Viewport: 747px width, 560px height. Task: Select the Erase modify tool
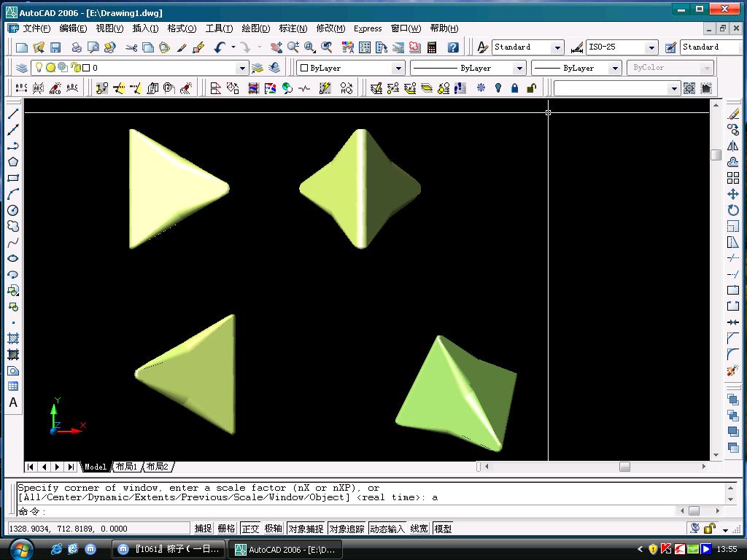point(733,113)
